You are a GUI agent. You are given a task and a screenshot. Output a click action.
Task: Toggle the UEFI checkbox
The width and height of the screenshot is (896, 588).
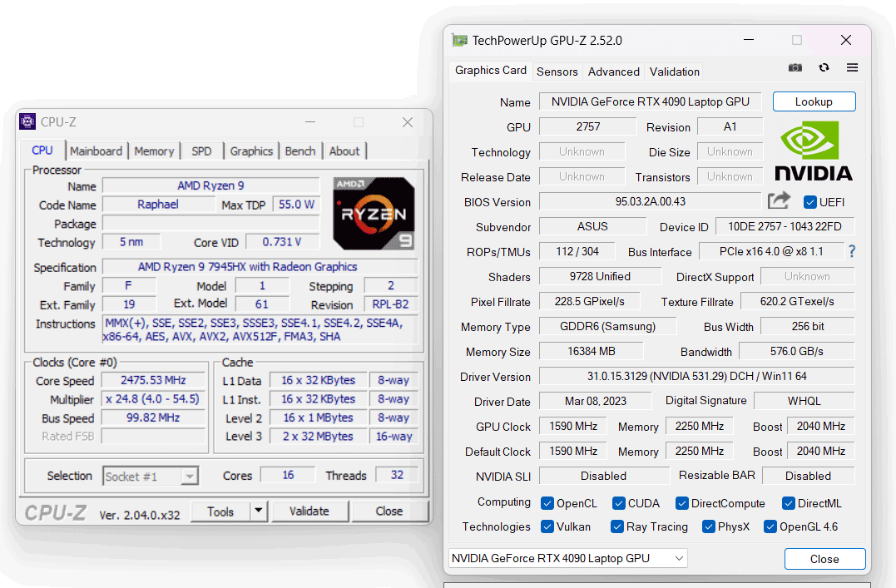click(x=809, y=202)
